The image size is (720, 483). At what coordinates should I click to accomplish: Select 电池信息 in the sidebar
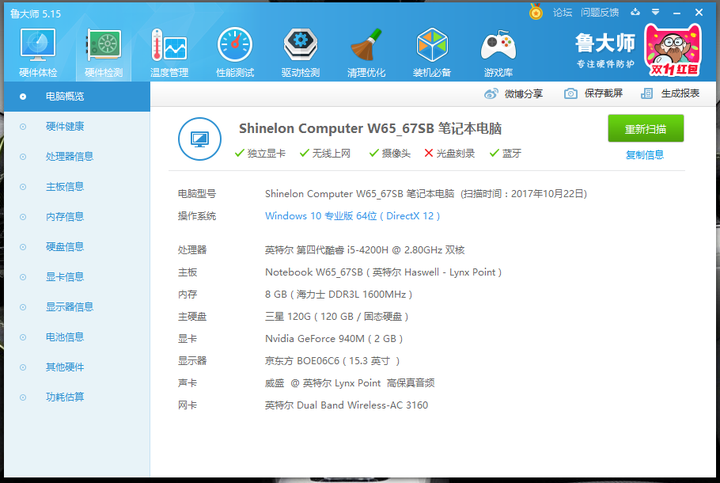coord(77,337)
